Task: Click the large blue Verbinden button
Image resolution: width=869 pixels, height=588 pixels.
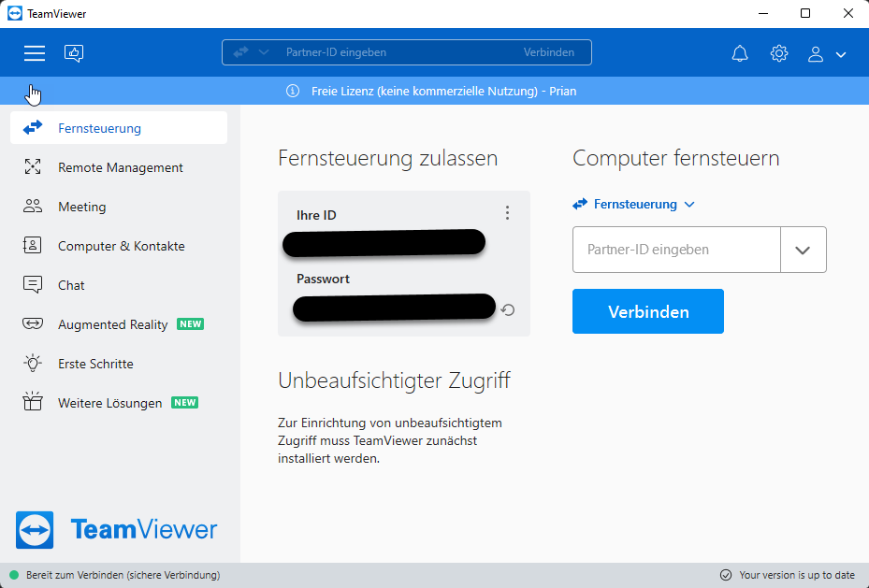Action: coord(648,311)
